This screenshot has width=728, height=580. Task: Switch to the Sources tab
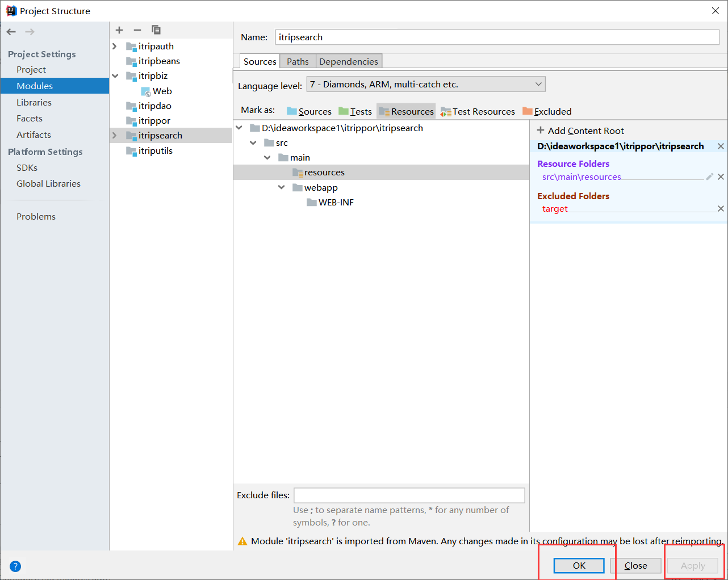[260, 61]
